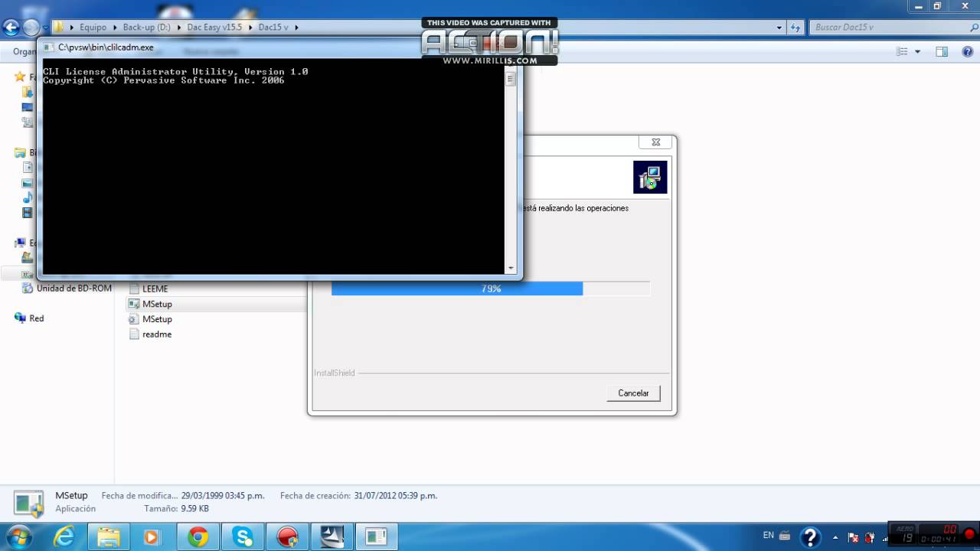This screenshot has width=980, height=551.
Task: Click the Dac Easy v15.5 breadcrumb segment
Action: (214, 28)
